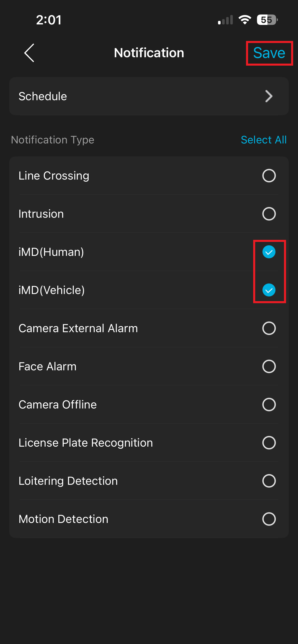Check the Face Alarm option
The width and height of the screenshot is (298, 644).
(x=269, y=367)
